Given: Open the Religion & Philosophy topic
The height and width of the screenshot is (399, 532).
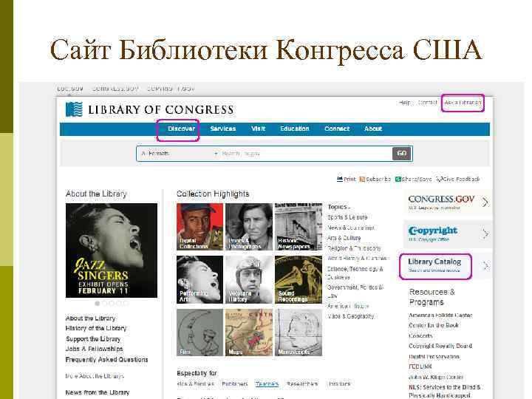Looking at the screenshot, I should point(354,248).
